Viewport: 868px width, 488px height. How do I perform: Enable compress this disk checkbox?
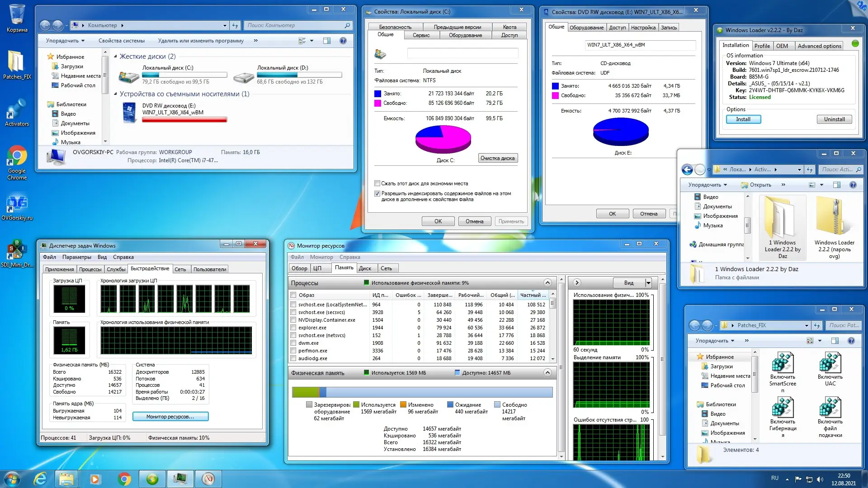pyautogui.click(x=377, y=183)
